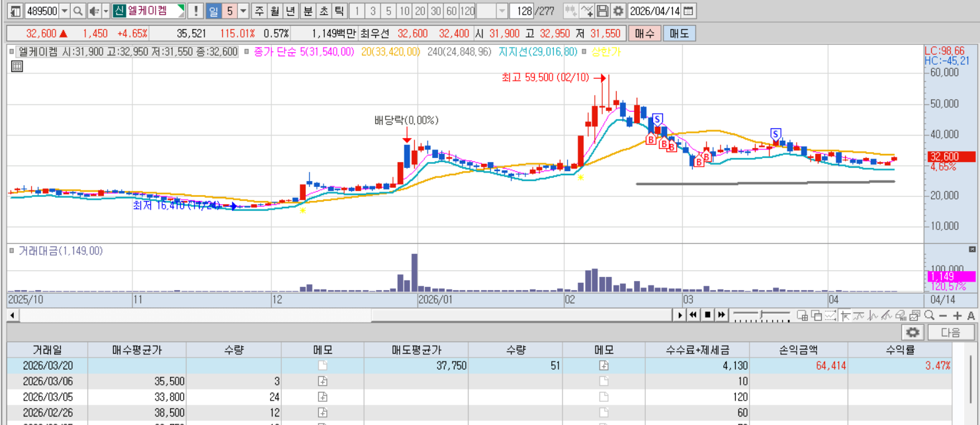Click the chart zoom magnifier icon
This screenshot has height=425, width=980.
point(929,315)
